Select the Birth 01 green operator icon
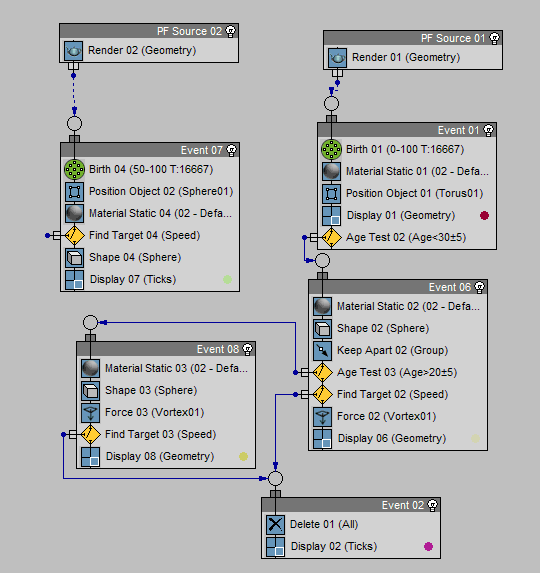Screen dimensions: 540x573 point(331,149)
